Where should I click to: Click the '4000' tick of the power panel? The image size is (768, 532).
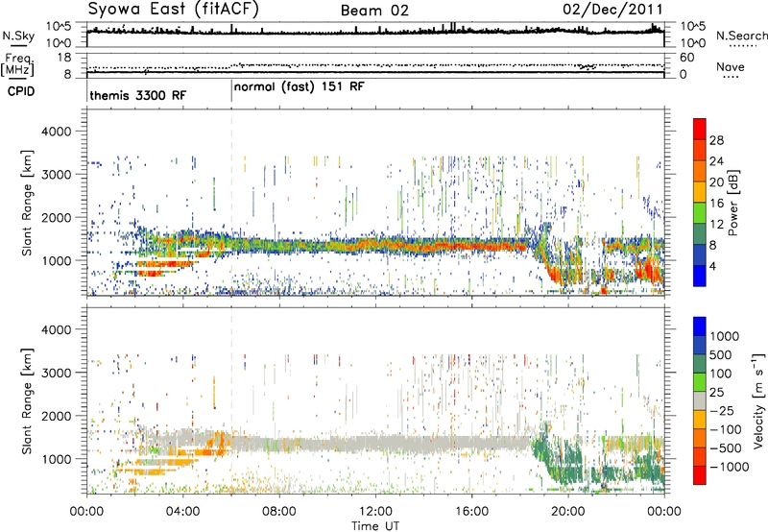coord(56,132)
